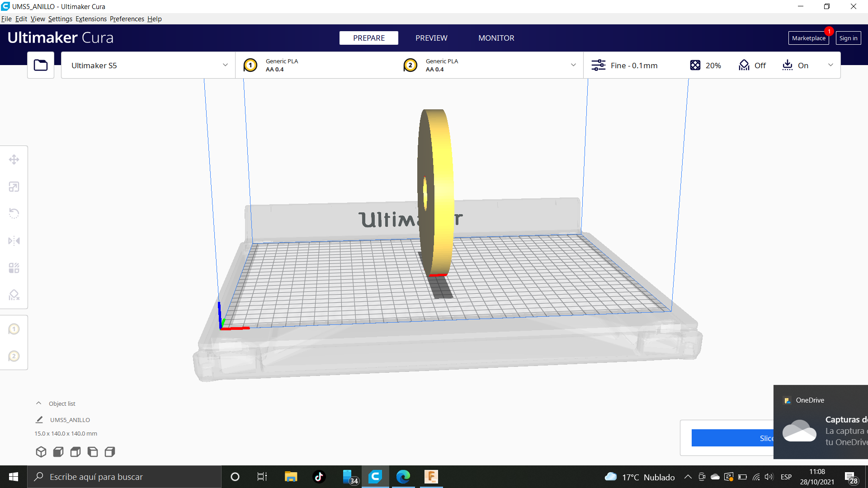Viewport: 868px width, 488px height.
Task: Open print profile settings sliders icon
Action: (599, 65)
